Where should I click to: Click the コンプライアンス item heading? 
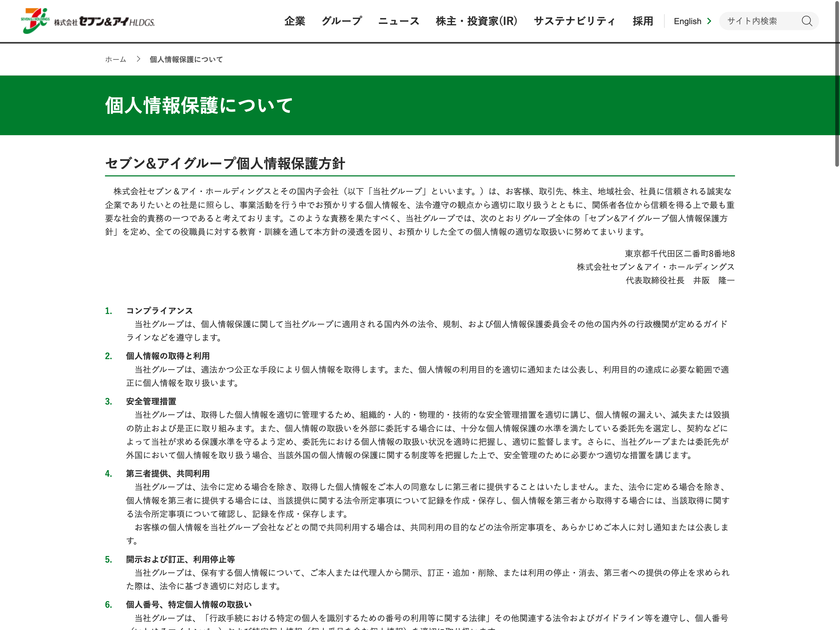(x=160, y=311)
